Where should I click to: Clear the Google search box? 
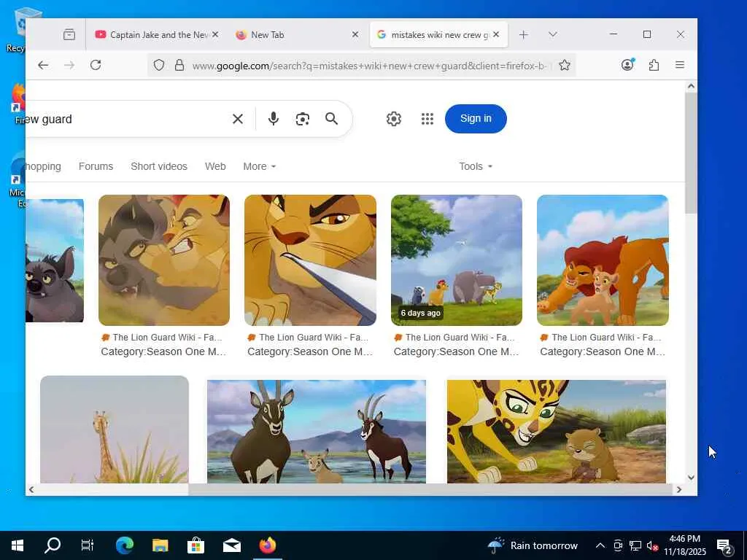[238, 119]
